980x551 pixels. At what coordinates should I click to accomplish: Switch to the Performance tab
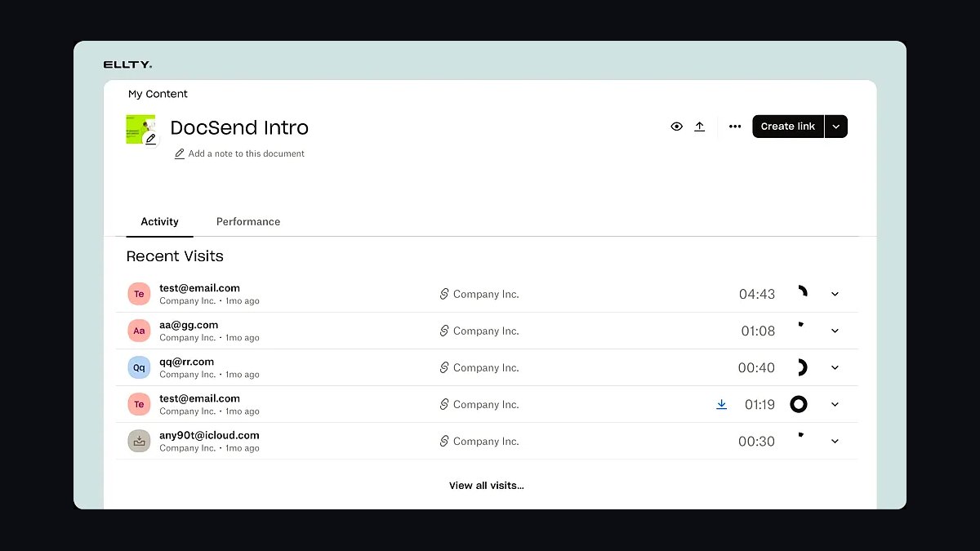click(x=248, y=222)
